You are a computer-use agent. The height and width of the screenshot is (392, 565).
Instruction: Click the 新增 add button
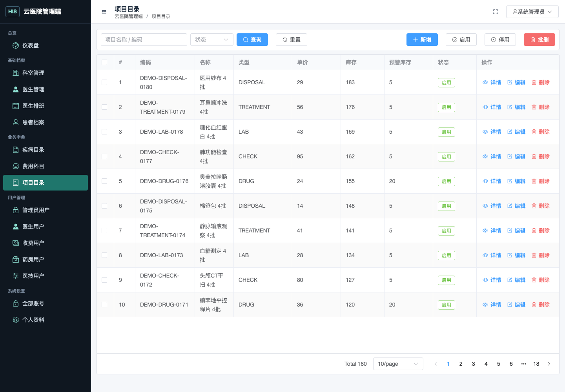coord(422,40)
